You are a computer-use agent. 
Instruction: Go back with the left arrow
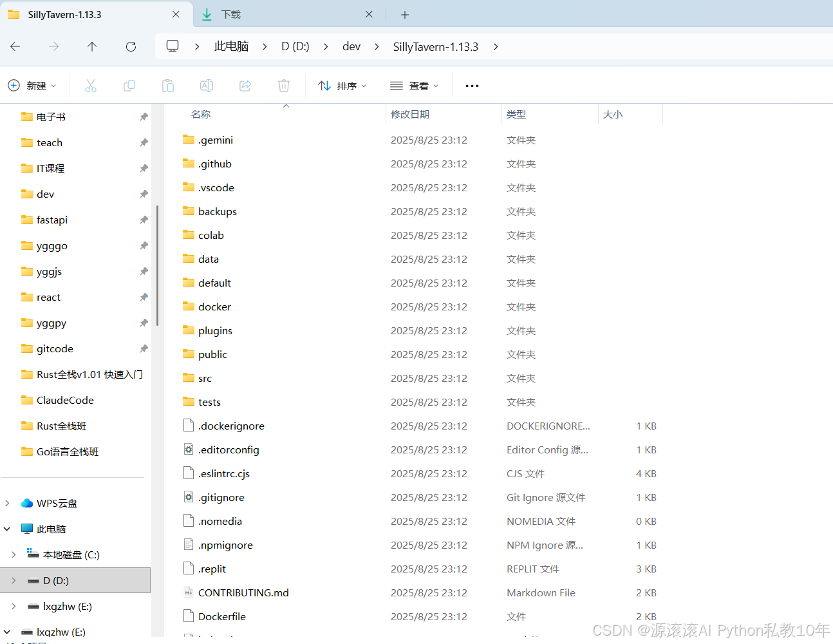[15, 46]
